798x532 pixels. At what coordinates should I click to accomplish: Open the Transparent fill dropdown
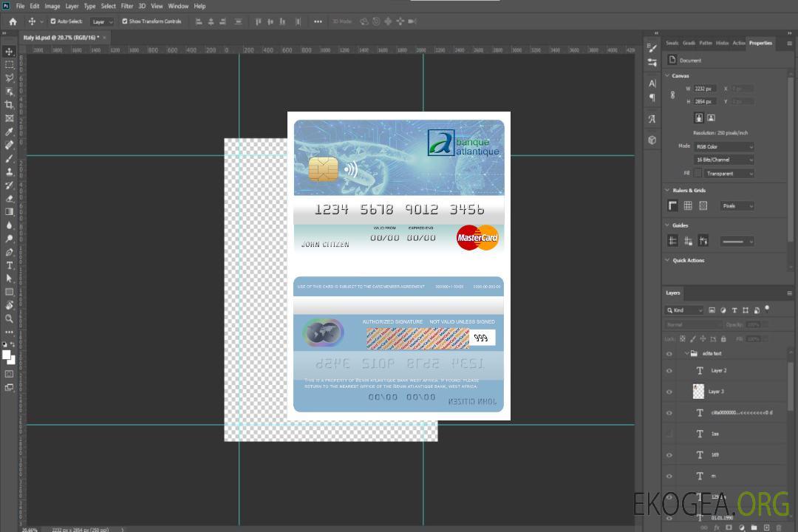(729, 174)
